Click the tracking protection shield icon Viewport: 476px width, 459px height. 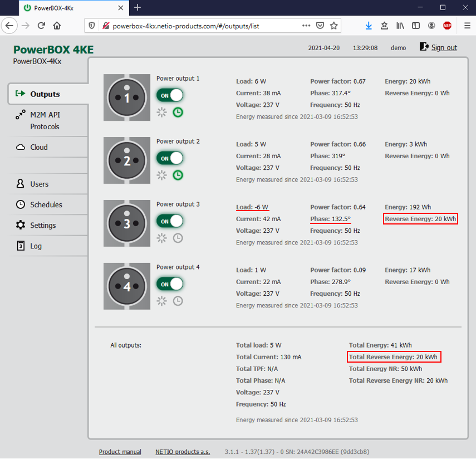click(x=92, y=26)
